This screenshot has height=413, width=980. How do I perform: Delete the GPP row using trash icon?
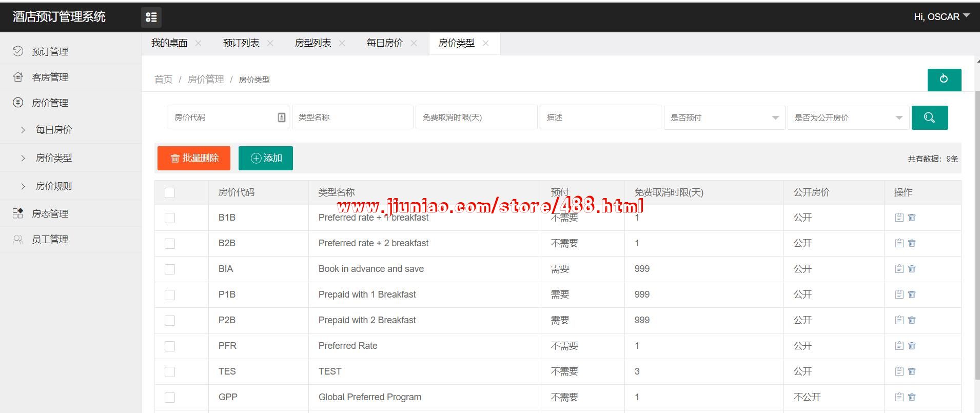tap(912, 397)
